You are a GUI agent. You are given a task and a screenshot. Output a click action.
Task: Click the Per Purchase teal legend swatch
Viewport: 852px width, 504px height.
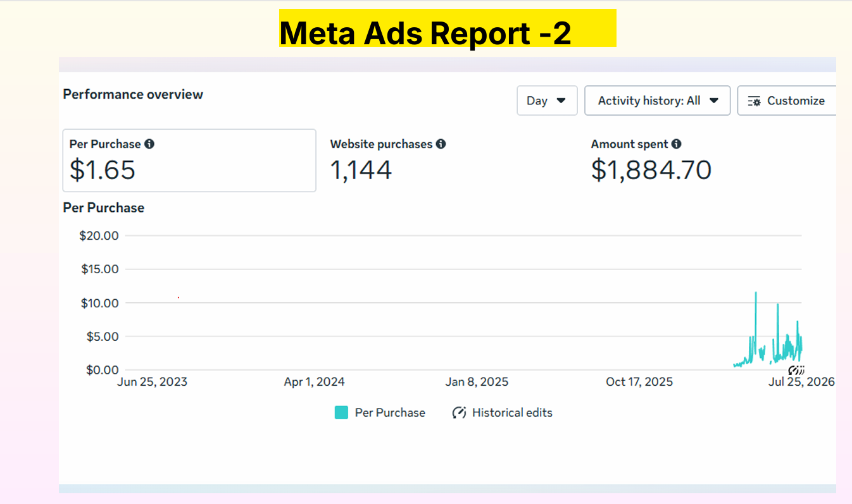pos(341,413)
